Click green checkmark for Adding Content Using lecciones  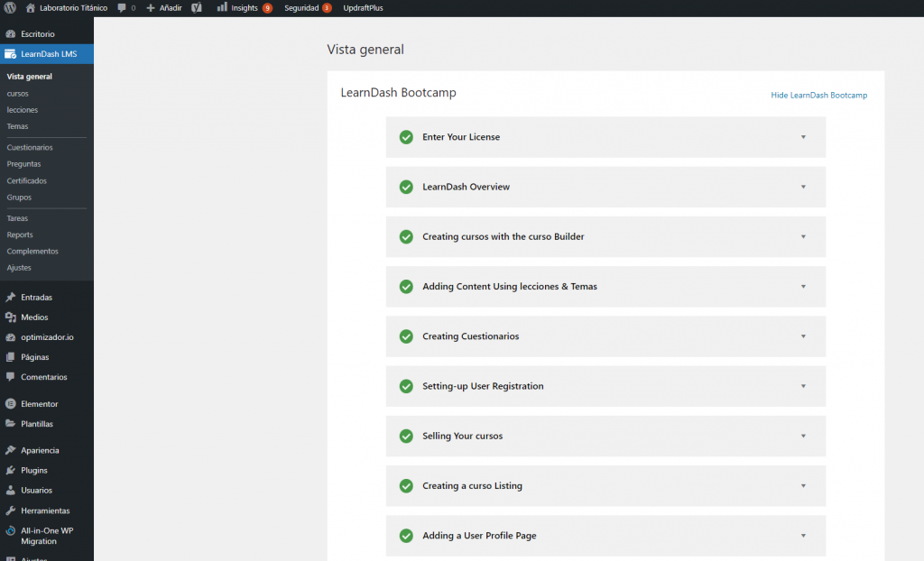tap(406, 287)
